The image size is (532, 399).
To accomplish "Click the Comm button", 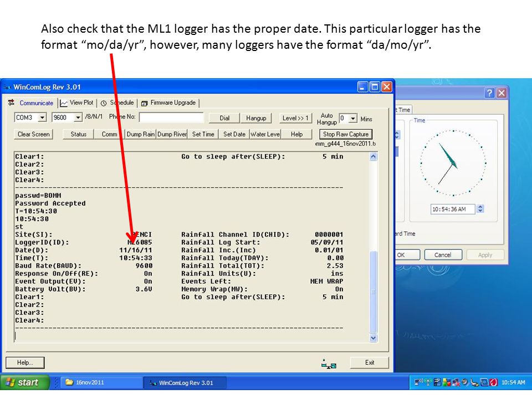I will pyautogui.click(x=109, y=134).
